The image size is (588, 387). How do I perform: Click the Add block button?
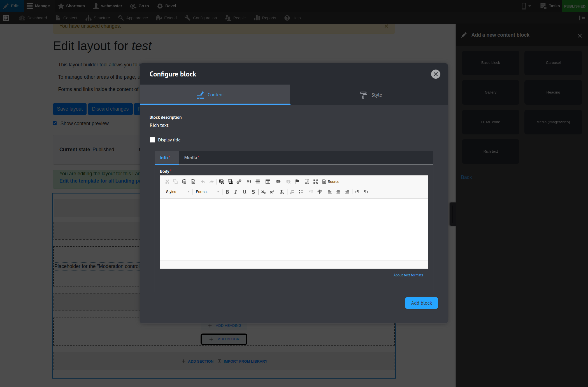point(421,303)
